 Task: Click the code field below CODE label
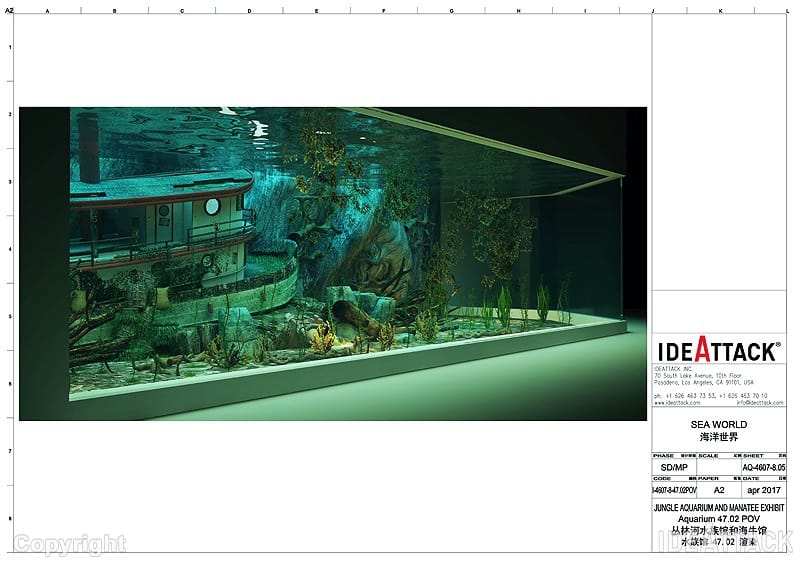tap(674, 491)
